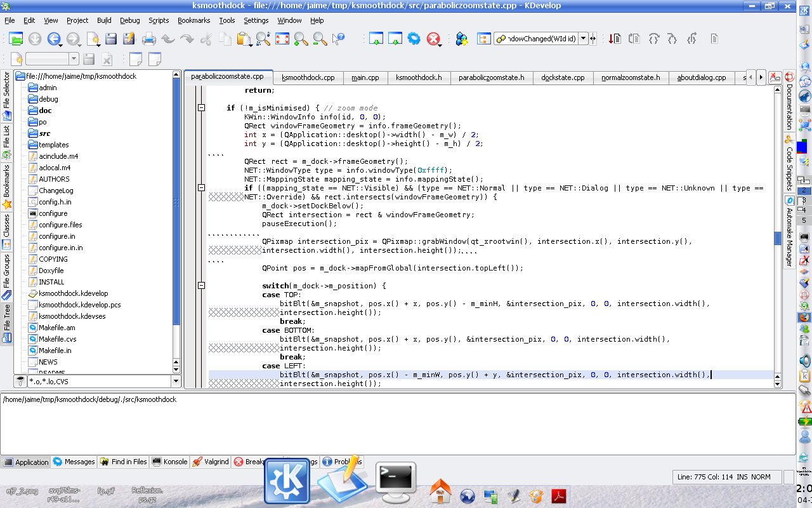The width and height of the screenshot is (812, 508).
Task: Switch to aboutdialog.cpp tab
Action: (x=702, y=77)
